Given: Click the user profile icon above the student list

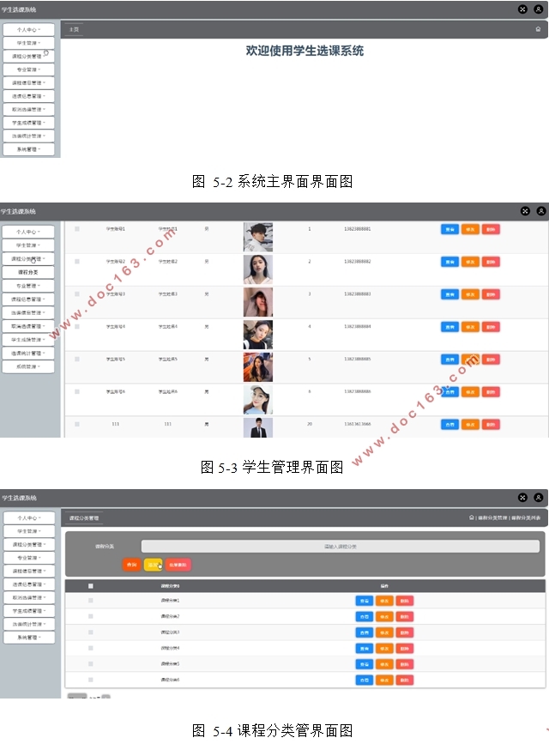Looking at the screenshot, I should (540, 210).
